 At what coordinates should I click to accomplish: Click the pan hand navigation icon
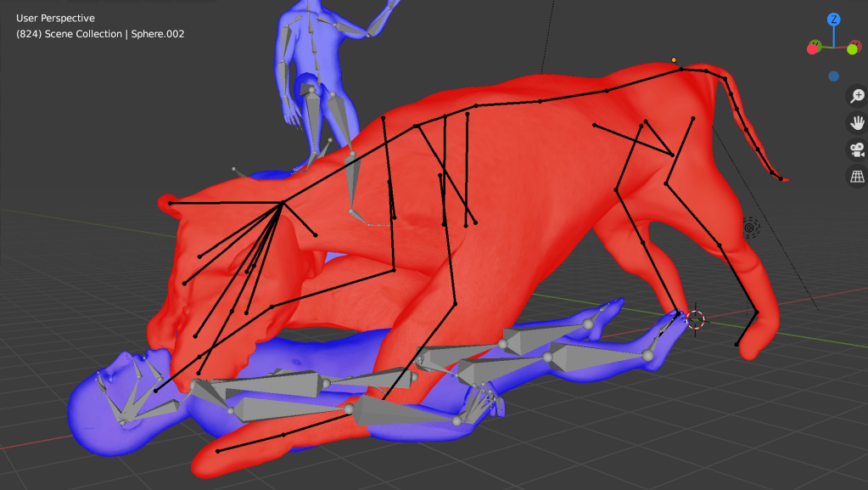coord(857,123)
